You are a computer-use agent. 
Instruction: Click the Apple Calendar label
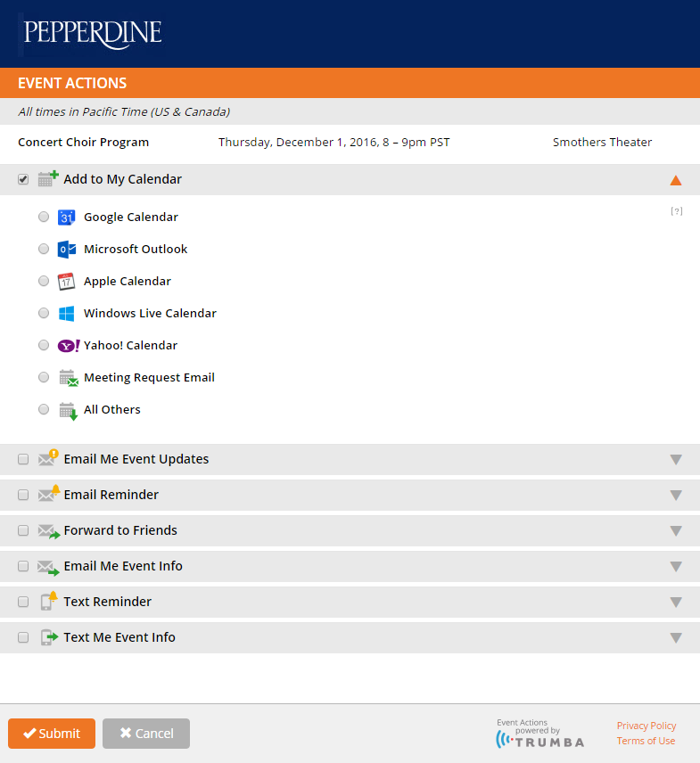[x=127, y=282]
